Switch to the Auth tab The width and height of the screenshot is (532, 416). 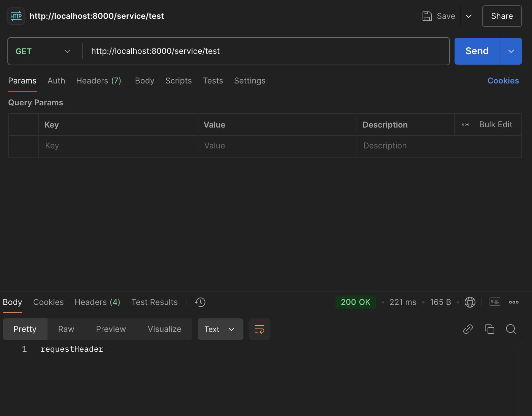[56, 81]
